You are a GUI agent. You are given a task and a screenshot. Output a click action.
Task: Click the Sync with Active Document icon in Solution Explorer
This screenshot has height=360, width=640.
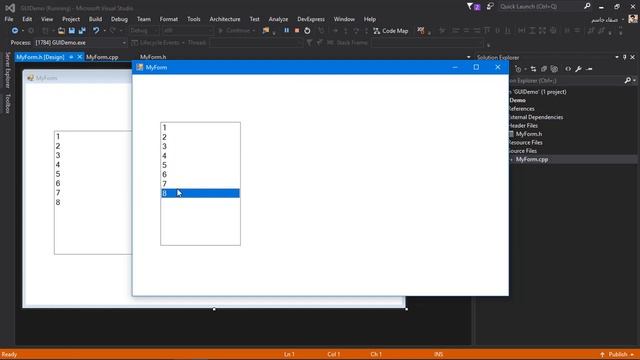point(533,69)
